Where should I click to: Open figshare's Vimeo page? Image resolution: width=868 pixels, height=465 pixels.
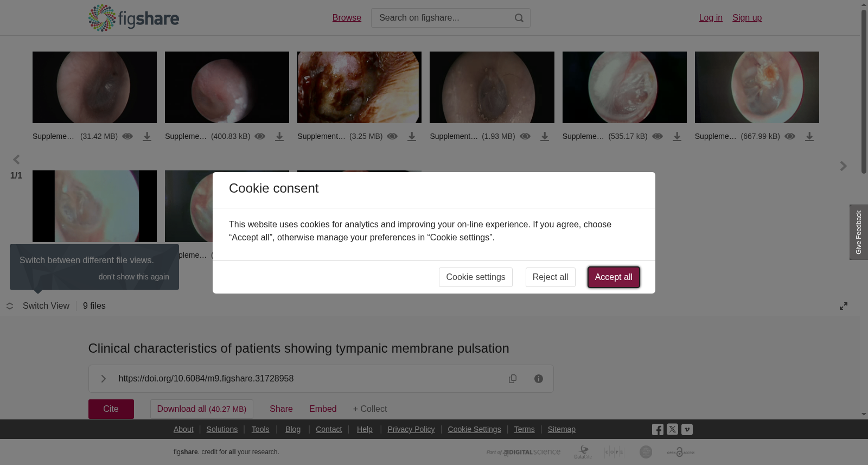pyautogui.click(x=687, y=429)
